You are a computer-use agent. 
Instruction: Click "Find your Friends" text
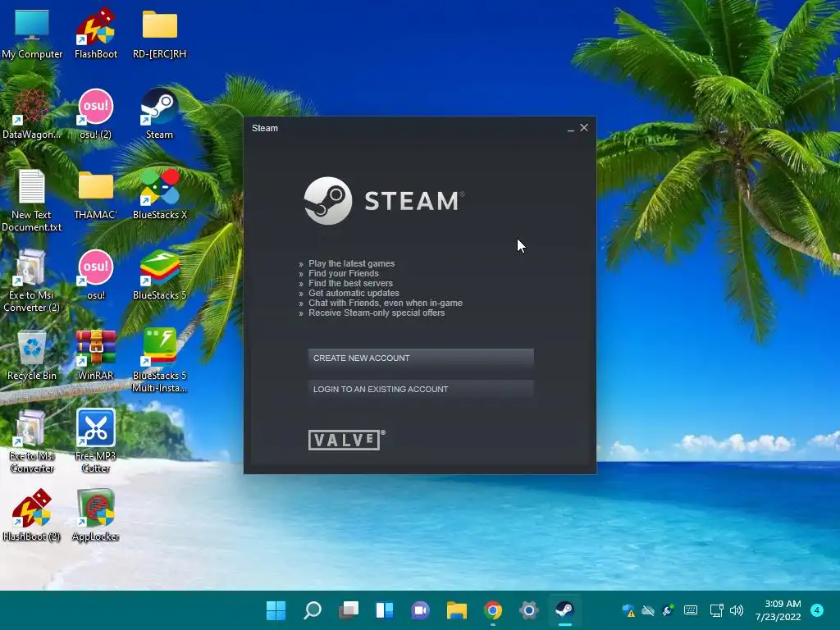[344, 273]
